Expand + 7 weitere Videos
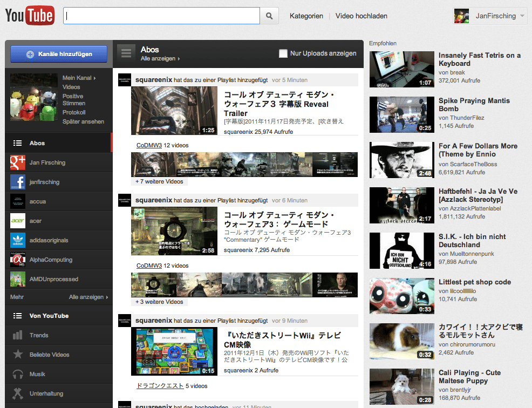 160,181
